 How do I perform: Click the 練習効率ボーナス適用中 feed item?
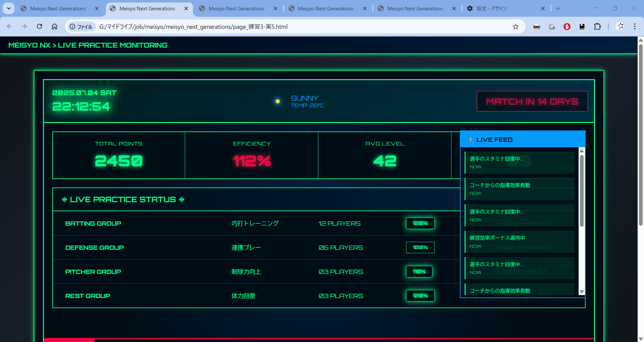tap(519, 241)
